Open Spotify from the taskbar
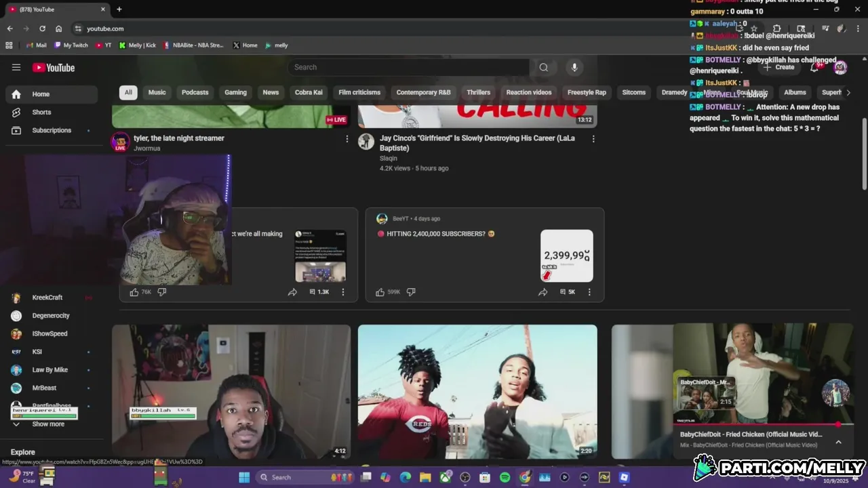868x488 pixels. (x=505, y=477)
